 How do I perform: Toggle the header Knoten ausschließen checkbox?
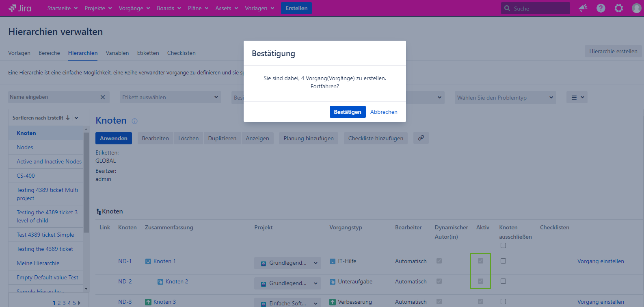click(503, 246)
